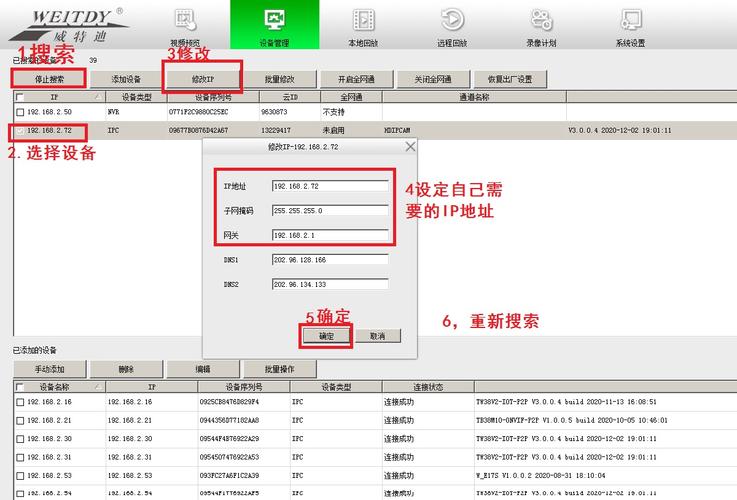Check the box for added device 192.168.2.31
This screenshot has height=500, width=737.
coord(20,457)
